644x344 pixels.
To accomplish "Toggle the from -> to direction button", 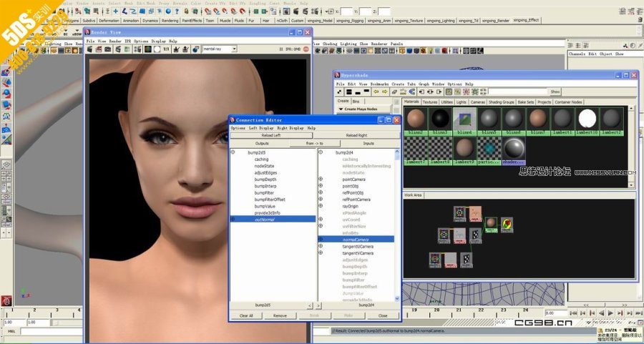I will point(315,144).
